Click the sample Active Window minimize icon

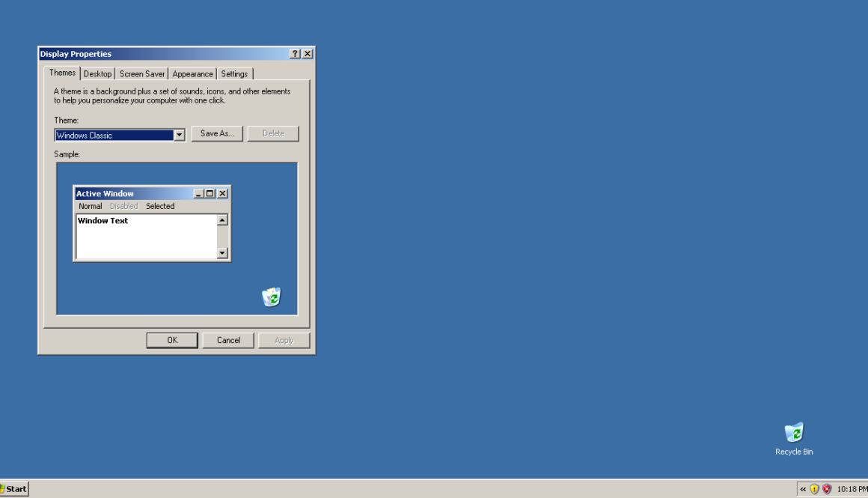click(199, 193)
